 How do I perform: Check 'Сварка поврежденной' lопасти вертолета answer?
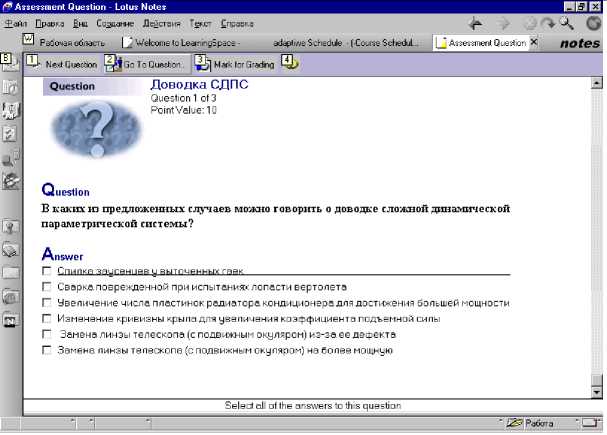coord(46,287)
